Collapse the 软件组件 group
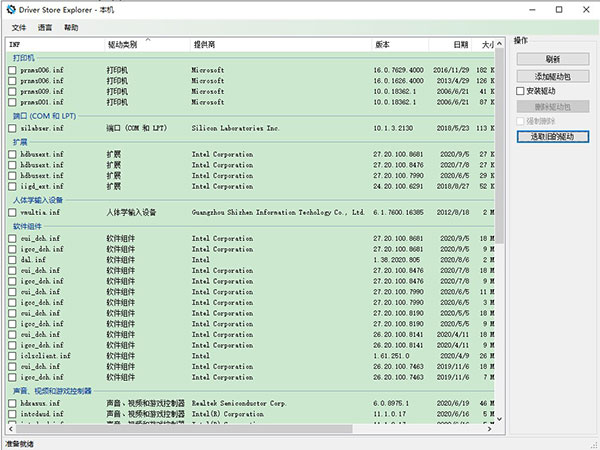This screenshot has width=600, height=450. [27, 227]
